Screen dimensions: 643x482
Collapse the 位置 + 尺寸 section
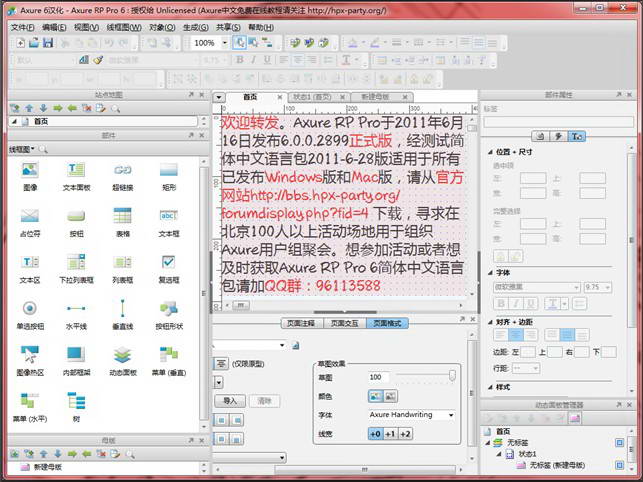(490, 152)
